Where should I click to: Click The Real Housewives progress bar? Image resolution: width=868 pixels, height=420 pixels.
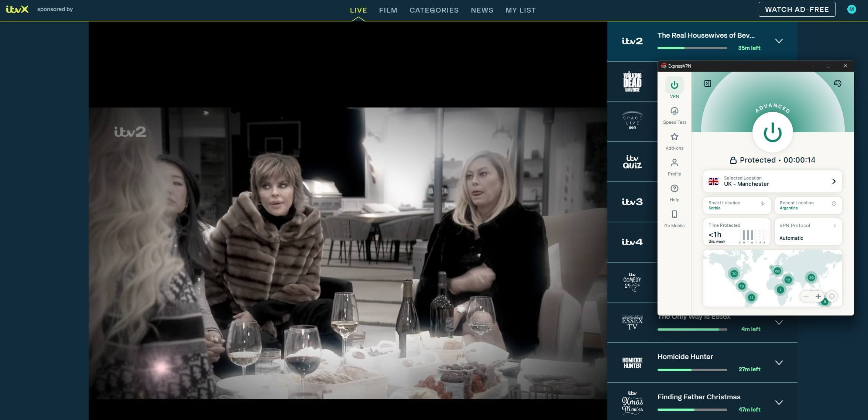click(692, 48)
